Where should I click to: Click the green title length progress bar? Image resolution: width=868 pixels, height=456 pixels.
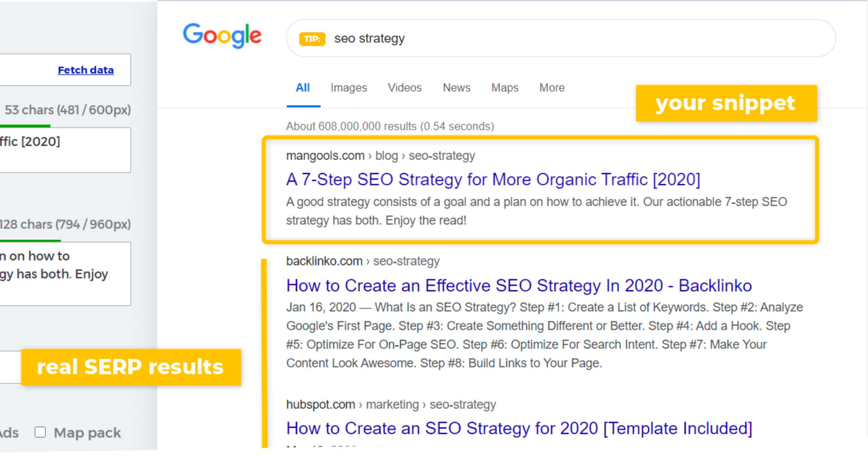(x=25, y=126)
